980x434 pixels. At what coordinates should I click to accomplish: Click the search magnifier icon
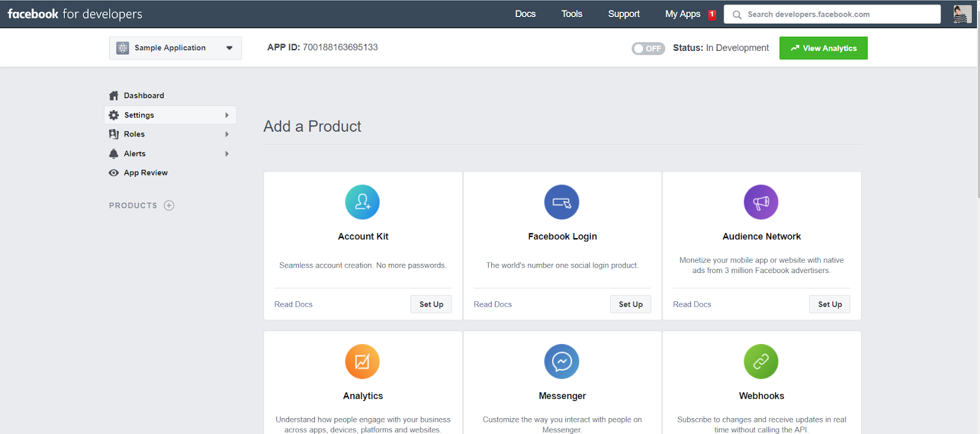coord(737,15)
